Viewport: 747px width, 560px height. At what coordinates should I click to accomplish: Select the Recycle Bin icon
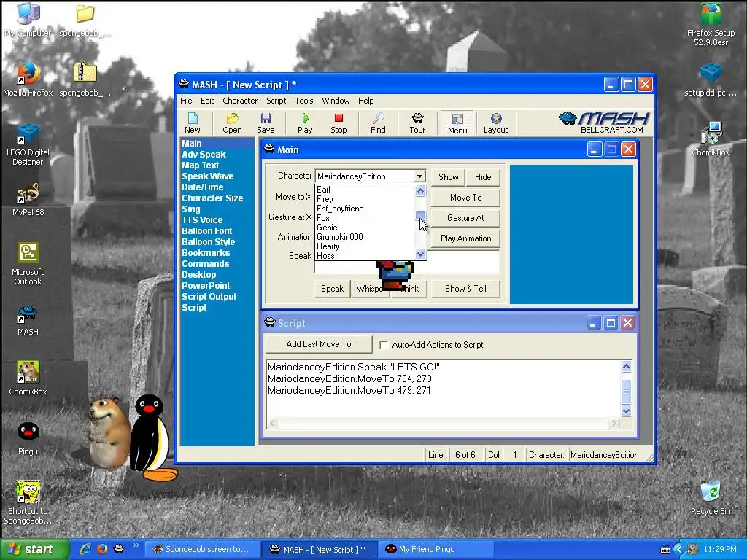711,498
